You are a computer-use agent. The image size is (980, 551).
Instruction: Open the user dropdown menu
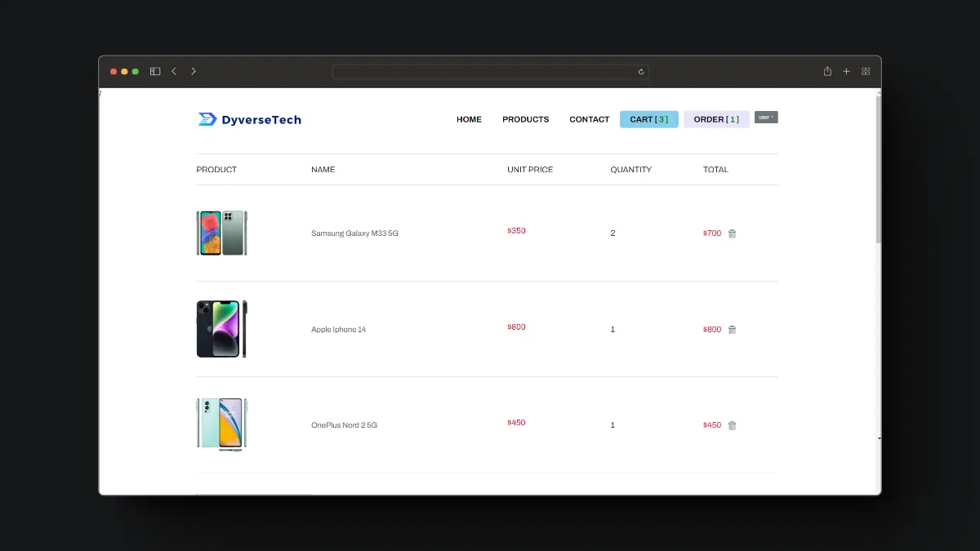pos(766,117)
